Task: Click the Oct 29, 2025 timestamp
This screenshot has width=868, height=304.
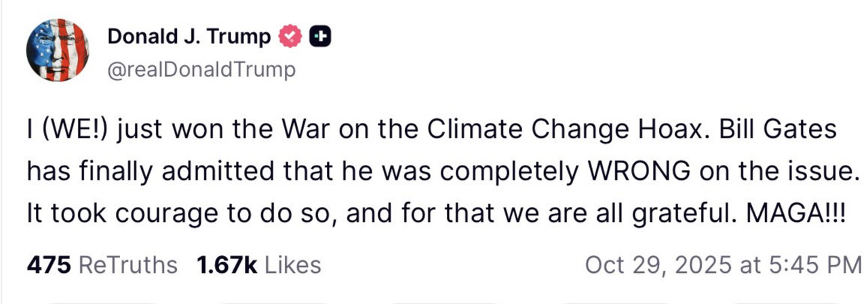Action: click(723, 265)
